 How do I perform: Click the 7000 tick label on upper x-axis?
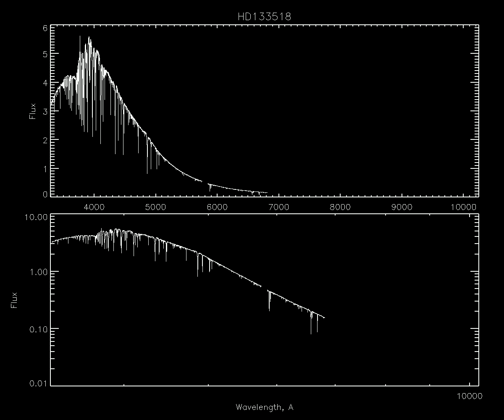click(x=279, y=206)
